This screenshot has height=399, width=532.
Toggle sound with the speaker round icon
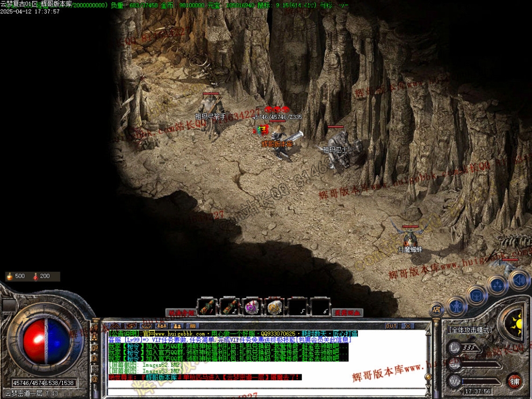[x=519, y=280]
